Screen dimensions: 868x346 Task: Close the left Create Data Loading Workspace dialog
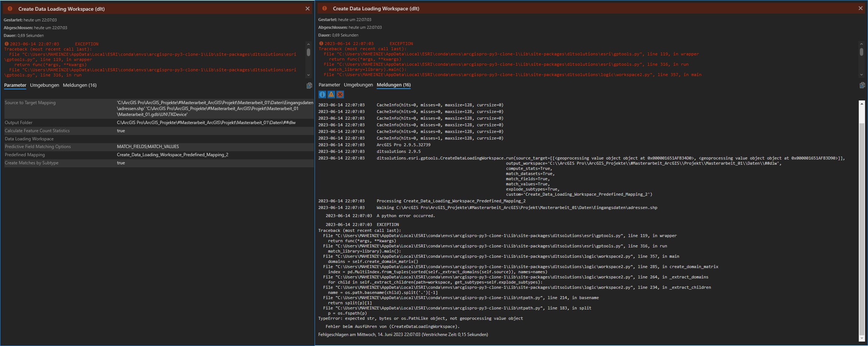307,8
